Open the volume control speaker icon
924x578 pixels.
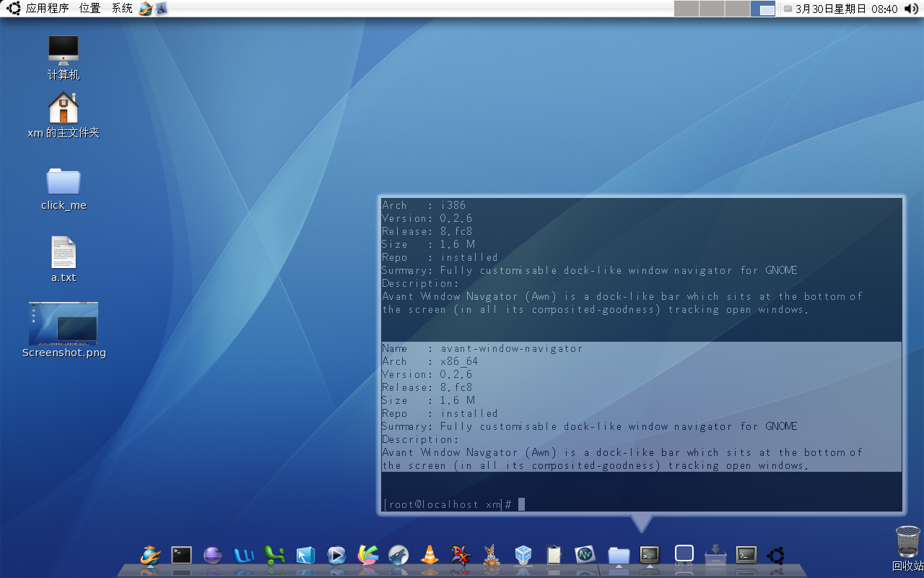pyautogui.click(x=911, y=9)
